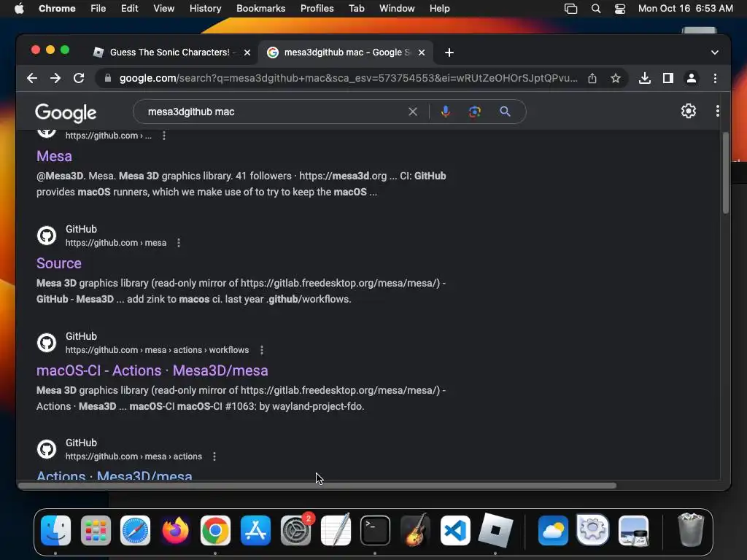This screenshot has width=747, height=560.
Task: Open the Chrome three-dot menu
Action: (715, 78)
